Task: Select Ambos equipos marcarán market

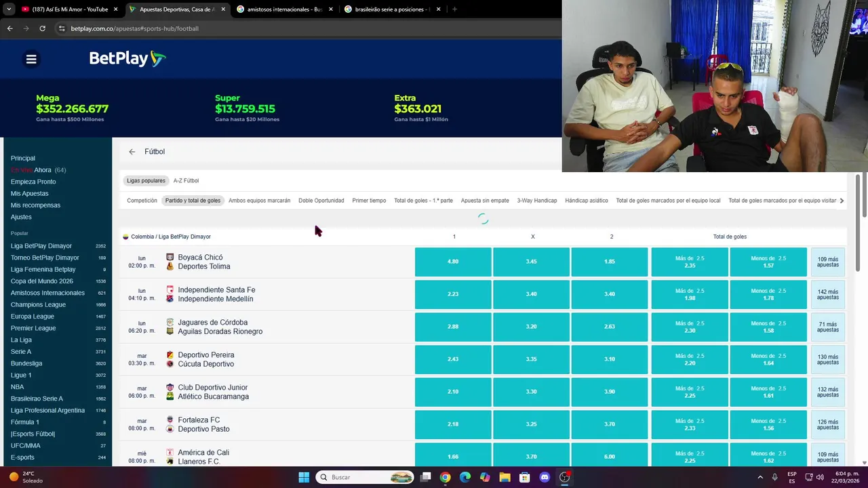Action: click(x=259, y=201)
